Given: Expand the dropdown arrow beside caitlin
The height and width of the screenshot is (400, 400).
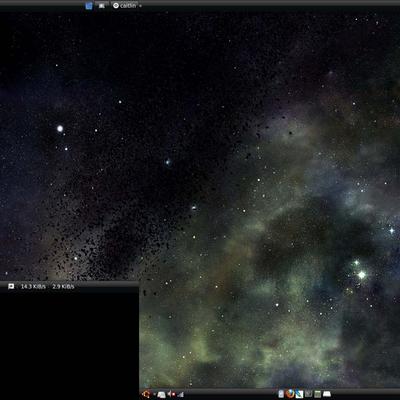Looking at the screenshot, I should click(x=140, y=6).
